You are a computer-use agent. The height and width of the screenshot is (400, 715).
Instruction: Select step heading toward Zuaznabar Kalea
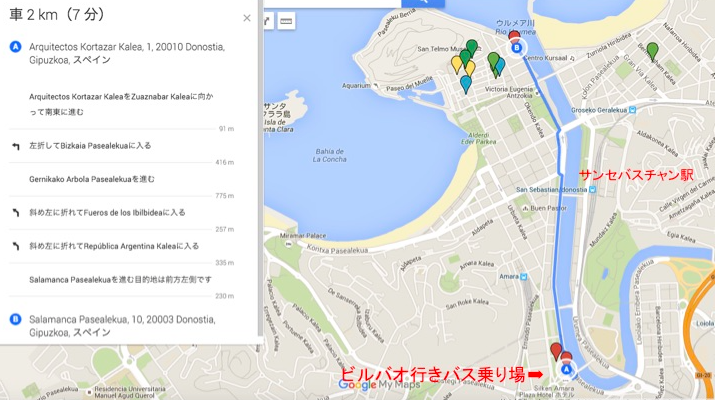click(121, 104)
